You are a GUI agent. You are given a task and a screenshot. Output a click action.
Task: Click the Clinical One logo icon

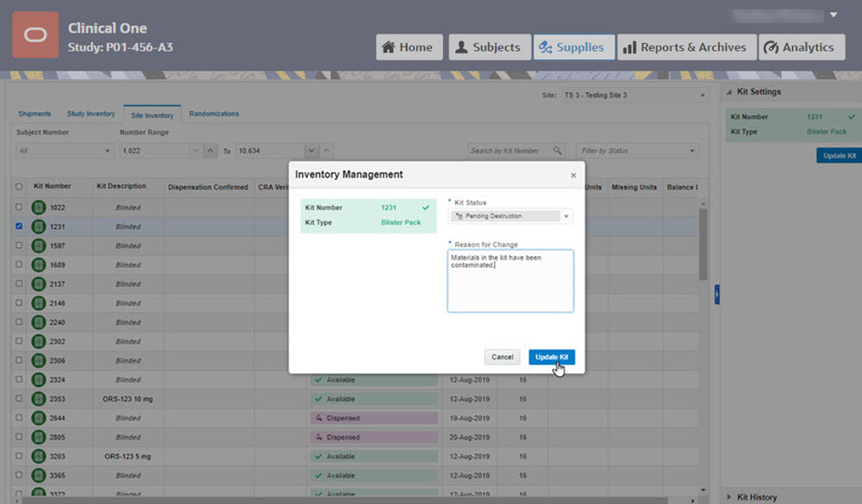point(35,34)
